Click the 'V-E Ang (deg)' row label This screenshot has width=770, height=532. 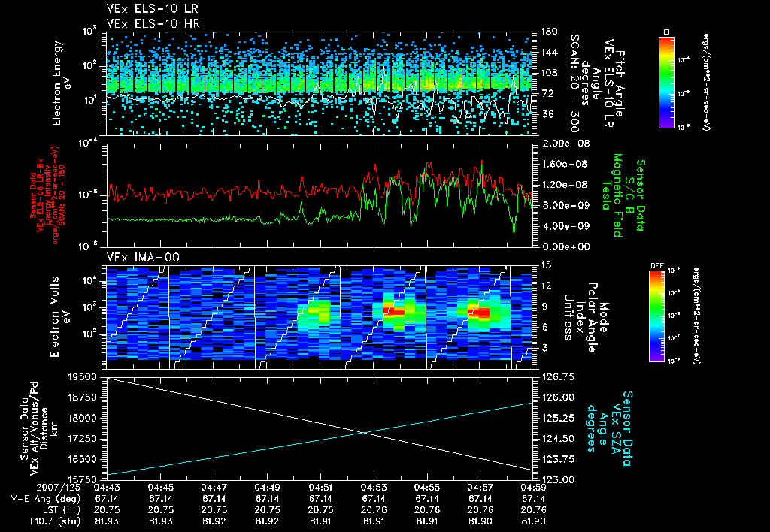46,499
